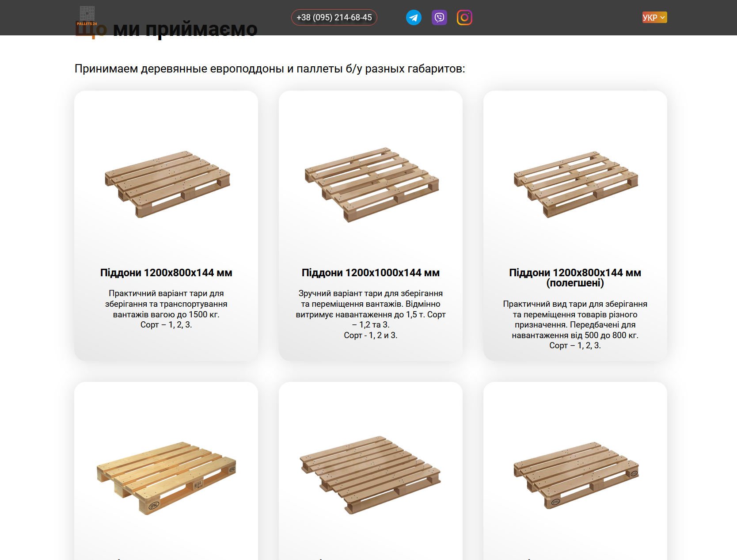Select the lightweight (полегшені) pallet image

576,184
